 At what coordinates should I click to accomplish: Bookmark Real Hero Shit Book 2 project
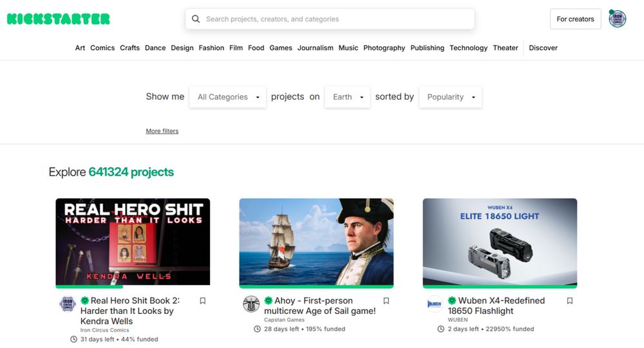[x=202, y=301]
